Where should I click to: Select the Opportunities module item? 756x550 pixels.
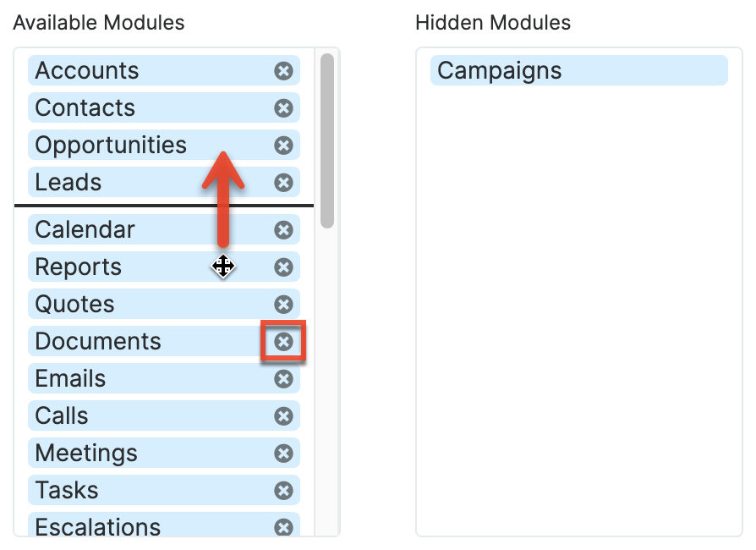(x=111, y=146)
